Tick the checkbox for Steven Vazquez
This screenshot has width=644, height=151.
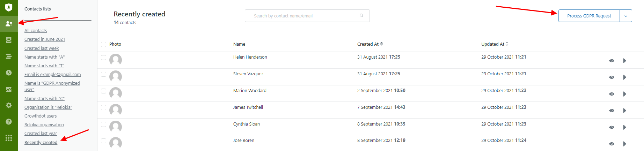point(103,74)
